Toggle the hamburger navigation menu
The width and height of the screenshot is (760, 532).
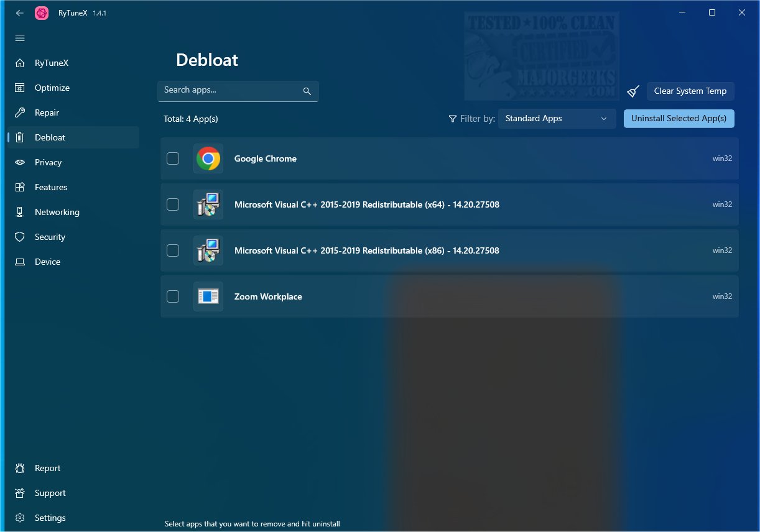[20, 38]
